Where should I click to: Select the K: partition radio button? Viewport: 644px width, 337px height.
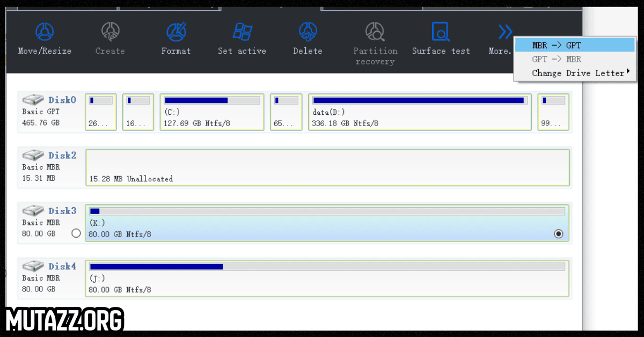[559, 233]
